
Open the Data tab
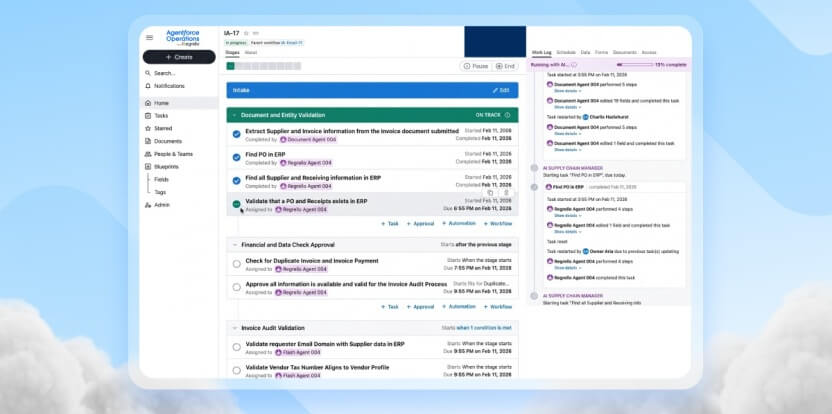click(x=585, y=53)
